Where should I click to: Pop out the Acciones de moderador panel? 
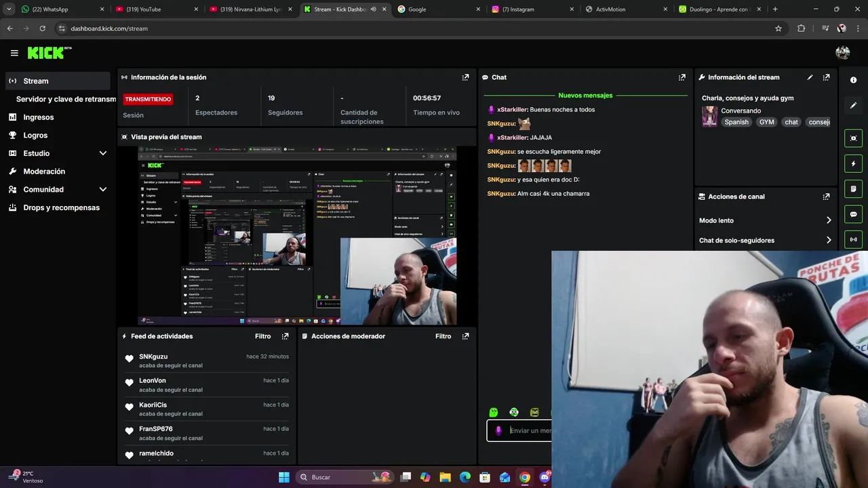coord(465,336)
